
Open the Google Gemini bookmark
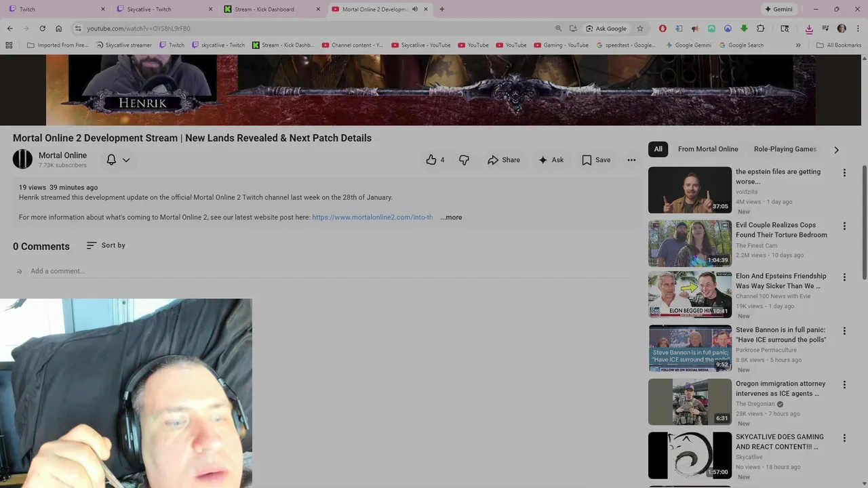tap(688, 45)
